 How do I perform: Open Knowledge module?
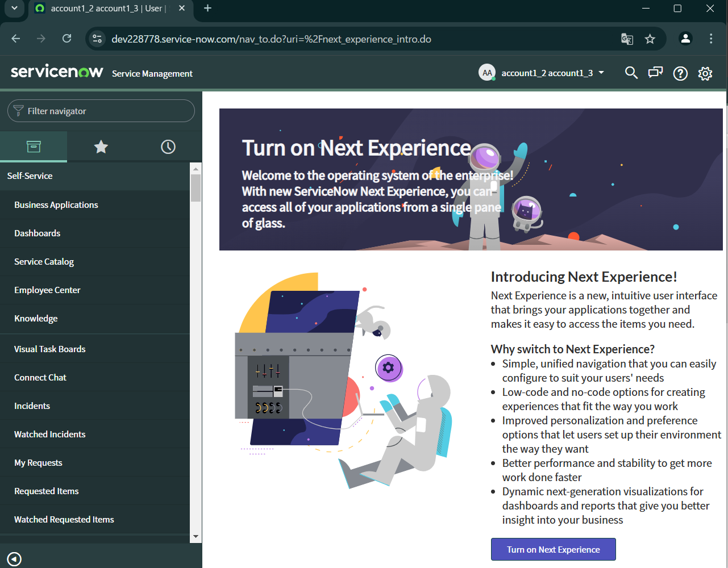pos(94,319)
